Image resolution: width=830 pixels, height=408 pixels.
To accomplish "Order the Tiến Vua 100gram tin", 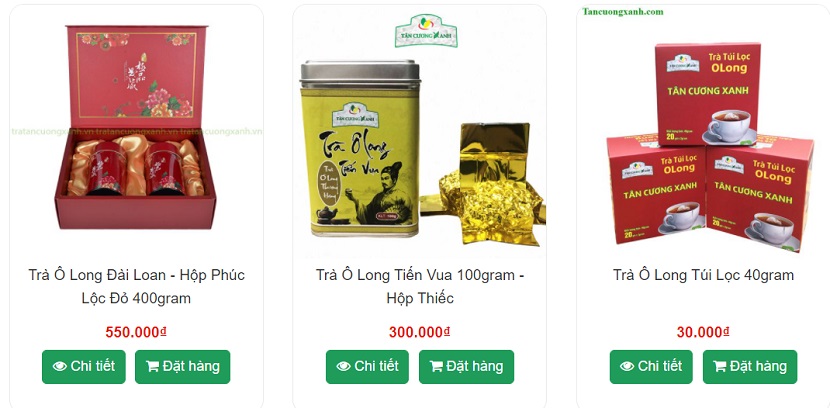I will tap(466, 367).
